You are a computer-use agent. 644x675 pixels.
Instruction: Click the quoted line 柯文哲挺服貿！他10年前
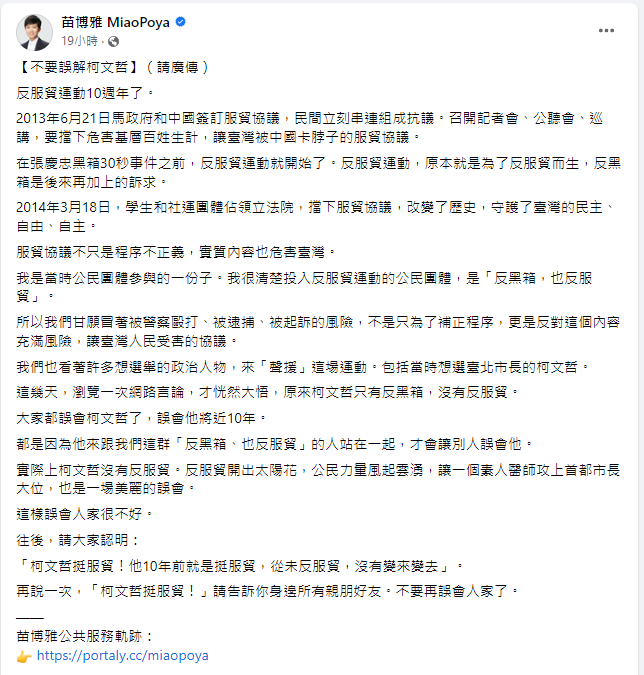(x=239, y=566)
